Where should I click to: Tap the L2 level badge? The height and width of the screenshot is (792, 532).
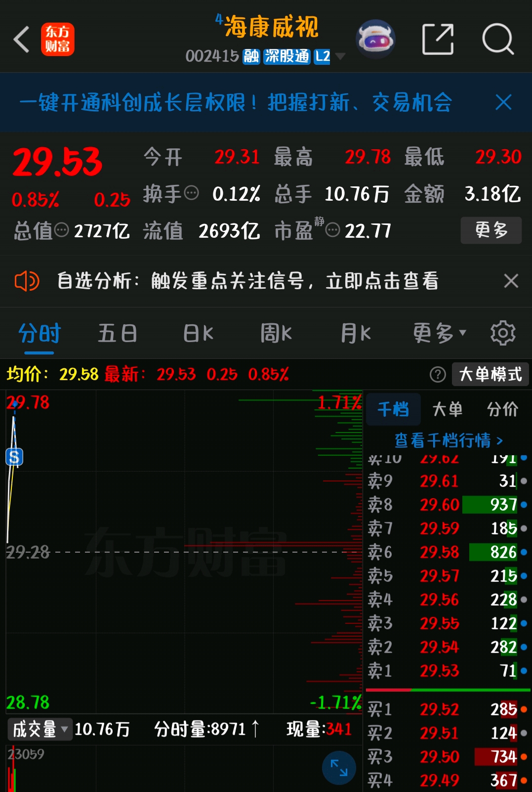click(323, 56)
